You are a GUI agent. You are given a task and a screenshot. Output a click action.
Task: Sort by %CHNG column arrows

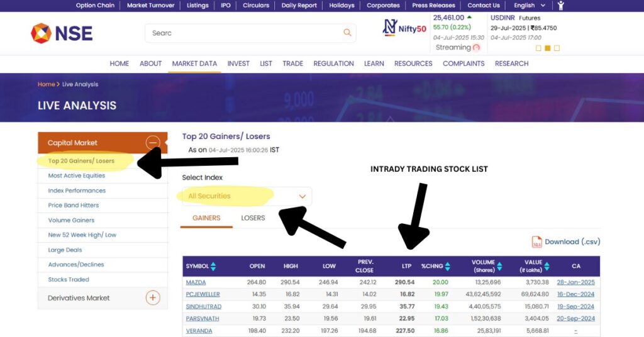click(x=447, y=267)
